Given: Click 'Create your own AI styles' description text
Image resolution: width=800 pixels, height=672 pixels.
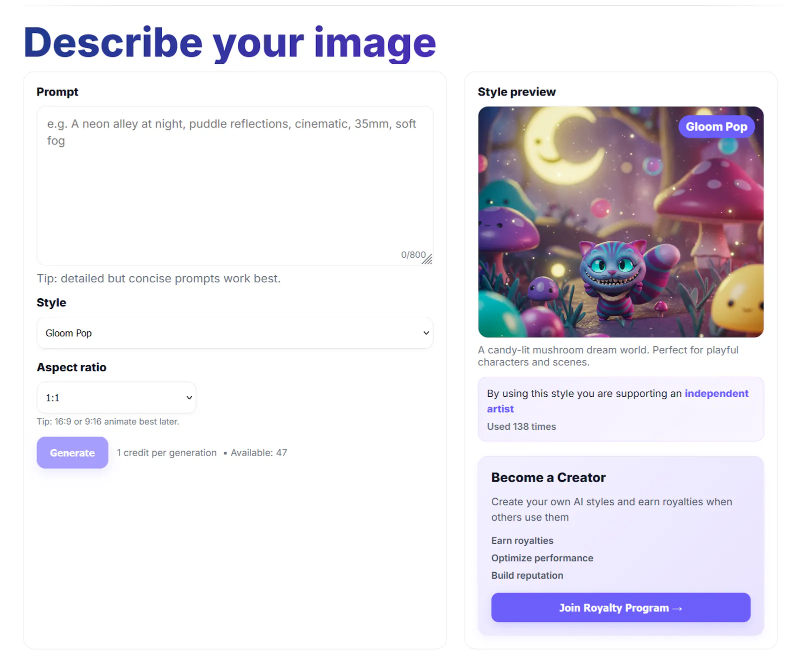Looking at the screenshot, I should click(611, 510).
